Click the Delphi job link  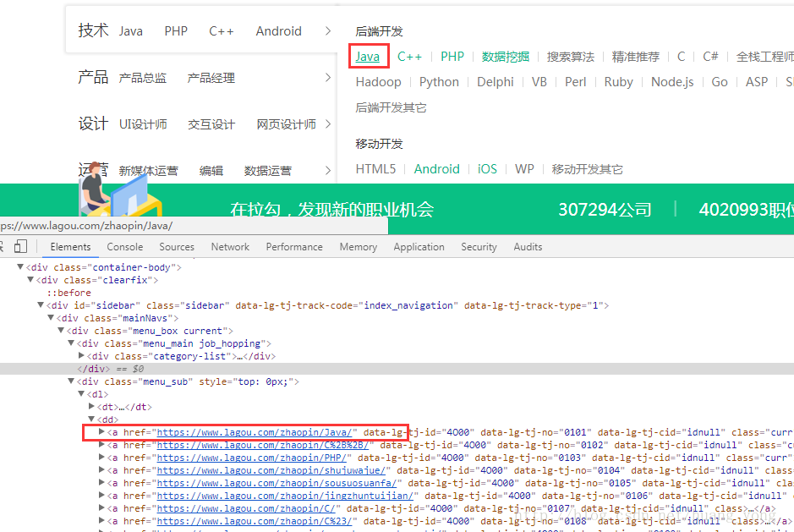click(x=496, y=82)
